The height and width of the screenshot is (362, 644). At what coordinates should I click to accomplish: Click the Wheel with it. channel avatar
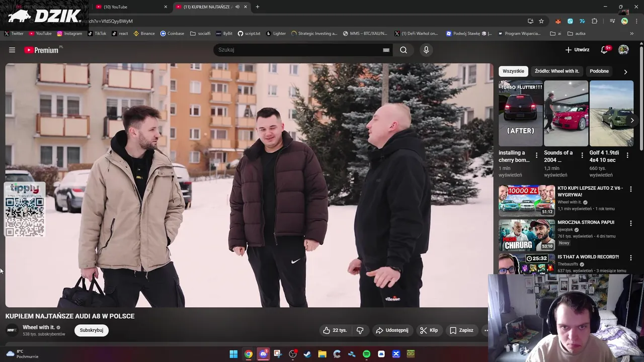point(12,330)
